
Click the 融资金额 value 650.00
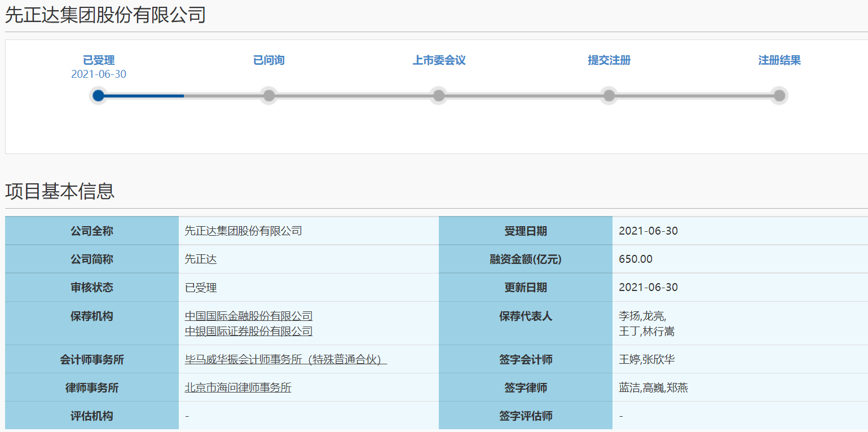636,259
